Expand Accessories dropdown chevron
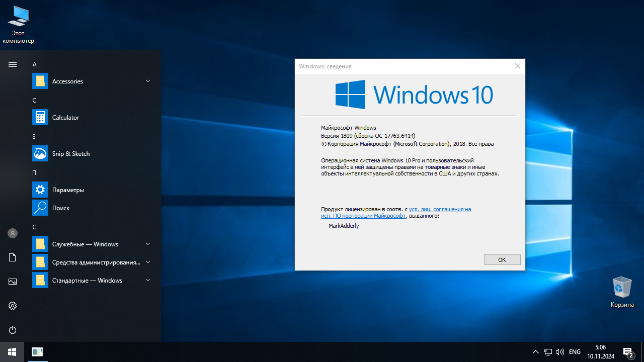The height and width of the screenshot is (362, 644). 148,81
